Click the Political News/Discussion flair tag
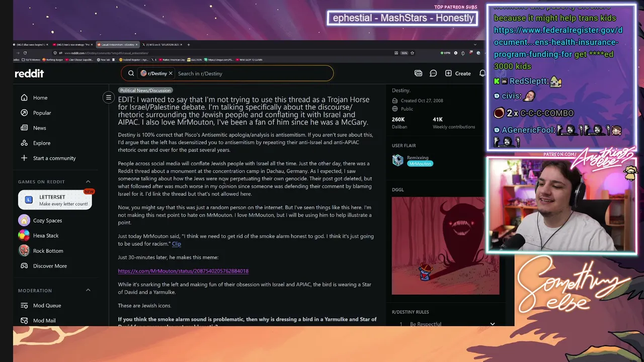 [145, 90]
